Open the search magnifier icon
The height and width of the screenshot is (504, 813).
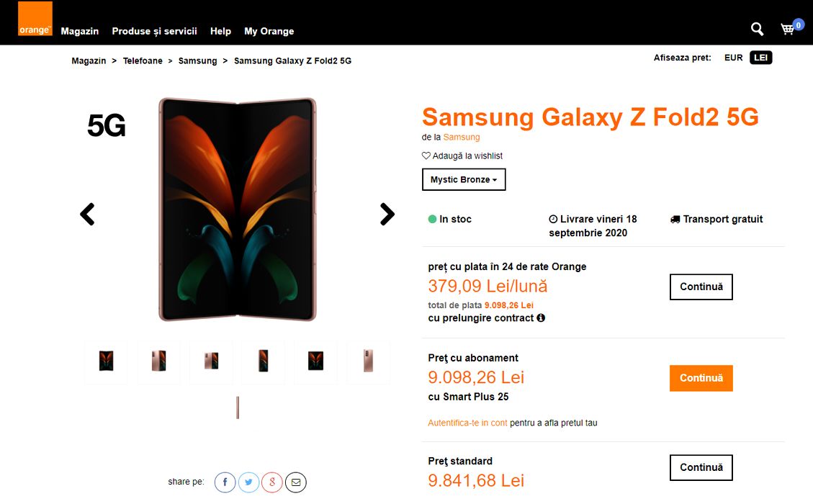pyautogui.click(x=757, y=29)
